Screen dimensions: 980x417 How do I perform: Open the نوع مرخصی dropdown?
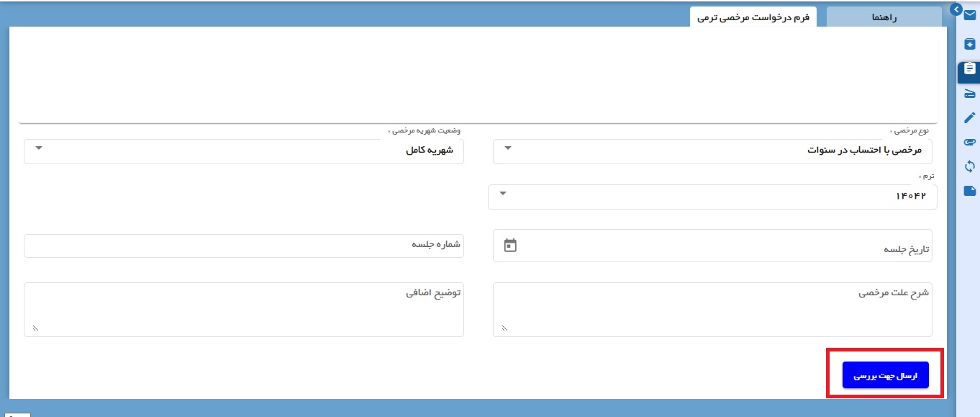(712, 151)
